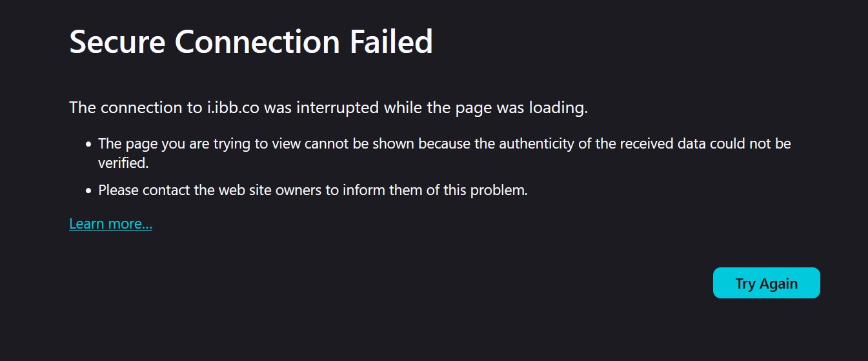Image resolution: width=868 pixels, height=361 pixels.
Task: Click the Secure Connection Failed heading
Action: (250, 42)
